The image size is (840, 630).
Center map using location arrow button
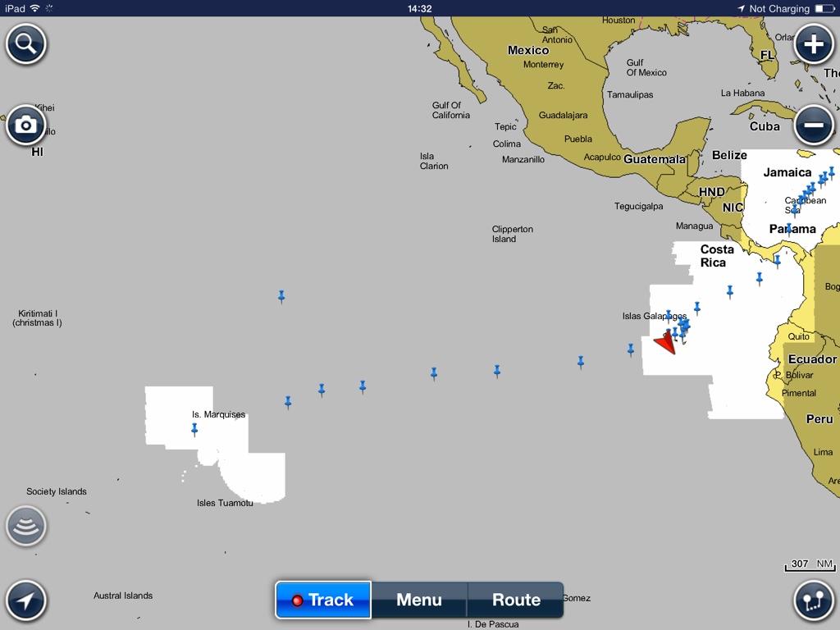(26, 600)
